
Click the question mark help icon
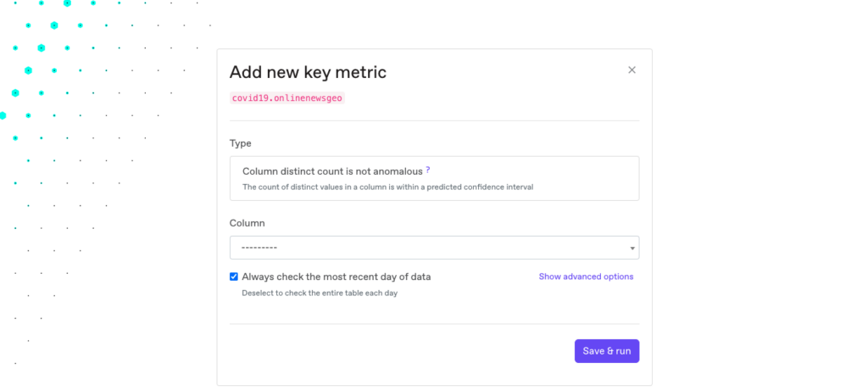click(428, 170)
